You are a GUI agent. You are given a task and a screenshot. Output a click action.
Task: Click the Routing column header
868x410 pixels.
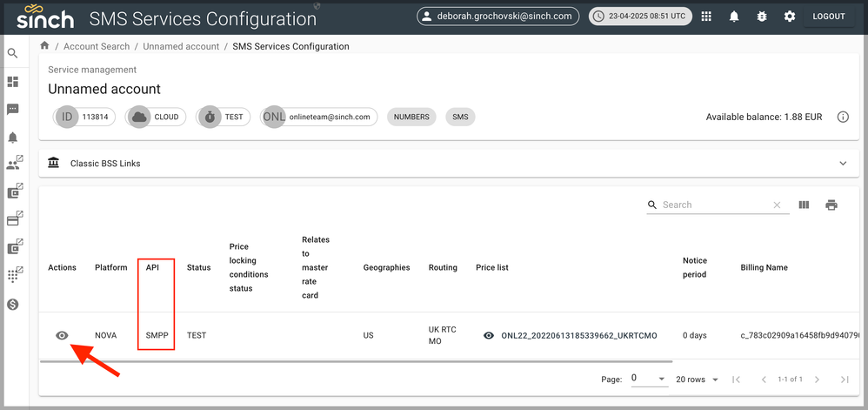click(443, 267)
